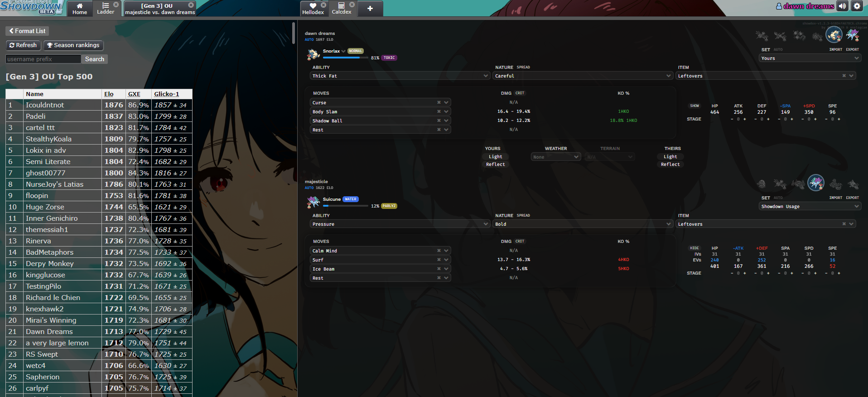Screen dimensions: 868x397
Task: Toggle Snorlax's TOXIC status badge
Action: pyautogui.click(x=389, y=58)
